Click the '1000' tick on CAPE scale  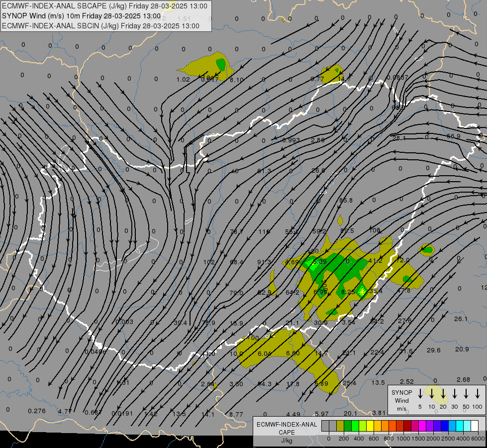pos(403,439)
